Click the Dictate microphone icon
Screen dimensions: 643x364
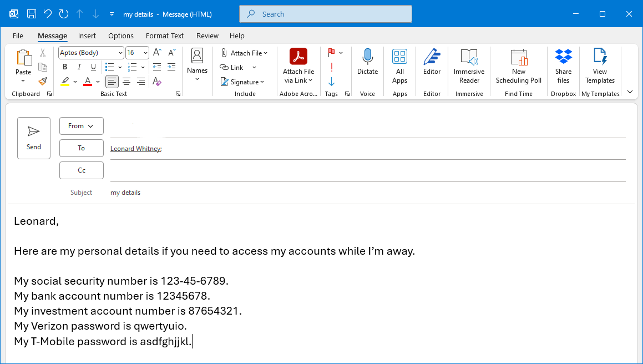click(x=367, y=57)
